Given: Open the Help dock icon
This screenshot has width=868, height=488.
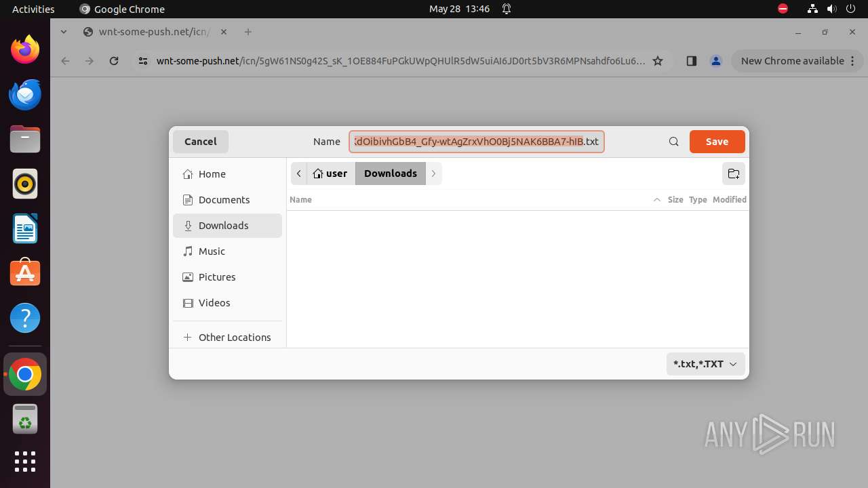Looking at the screenshot, I should coord(25,318).
